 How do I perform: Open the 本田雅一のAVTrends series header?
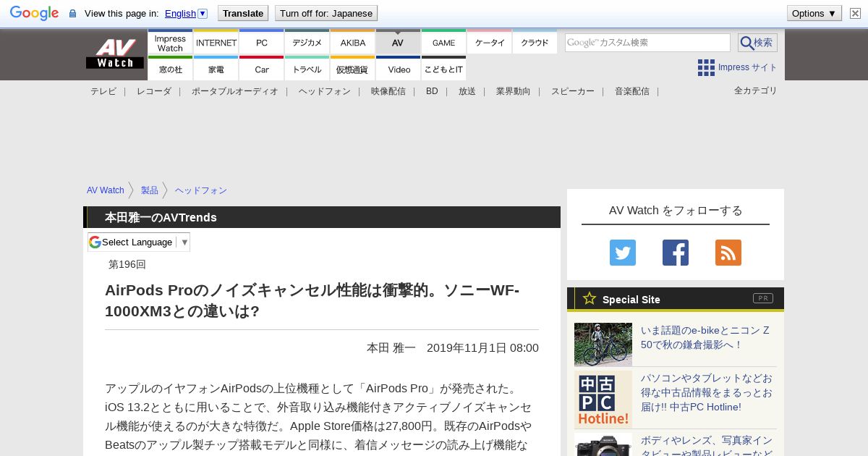[x=161, y=217]
